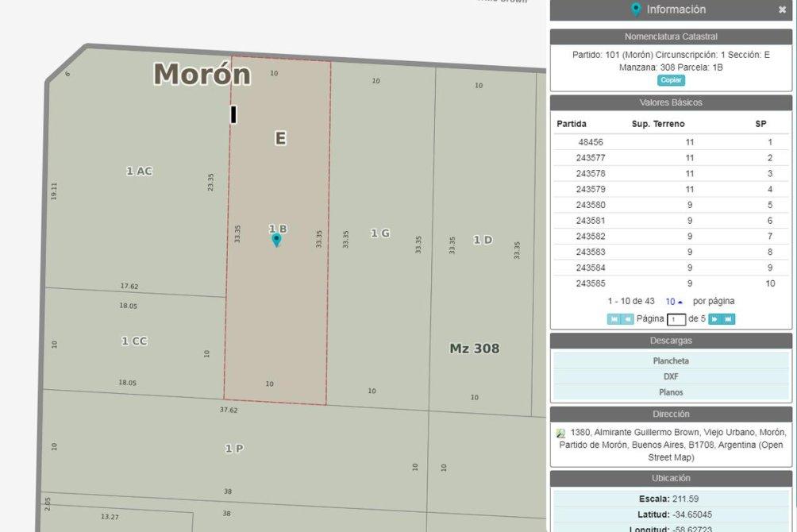The image size is (797, 532).
Task: Open the rows per página dropdown
Action: pyautogui.click(x=674, y=302)
